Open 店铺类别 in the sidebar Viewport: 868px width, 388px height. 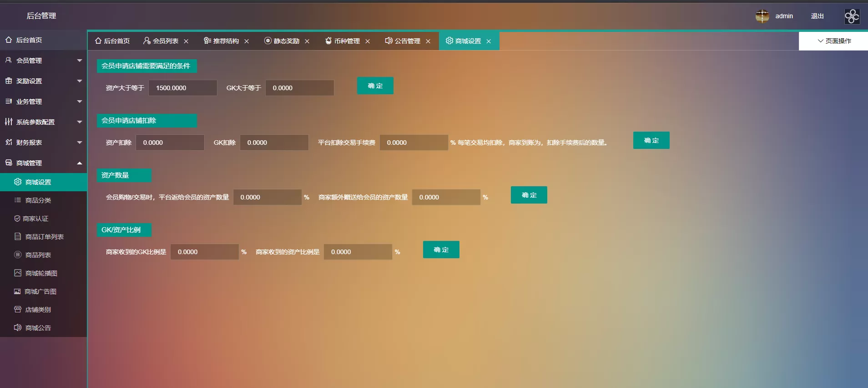click(43, 310)
